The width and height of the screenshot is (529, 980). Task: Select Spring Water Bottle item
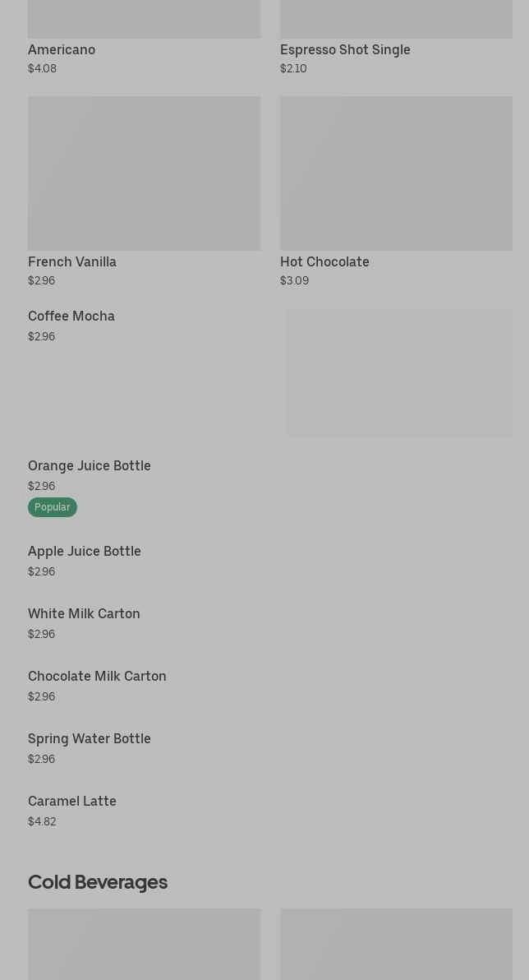pos(90,739)
